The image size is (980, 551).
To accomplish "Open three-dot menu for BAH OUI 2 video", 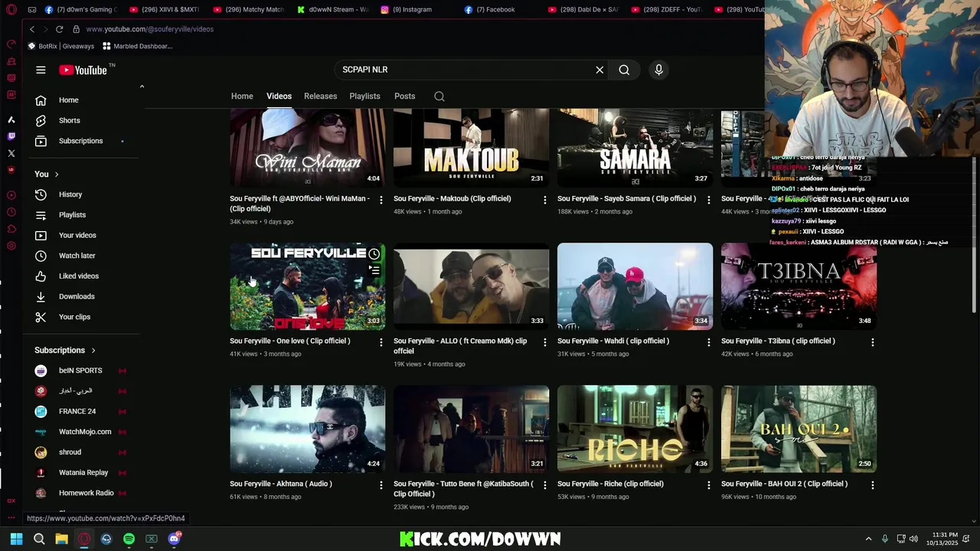I will click(872, 485).
